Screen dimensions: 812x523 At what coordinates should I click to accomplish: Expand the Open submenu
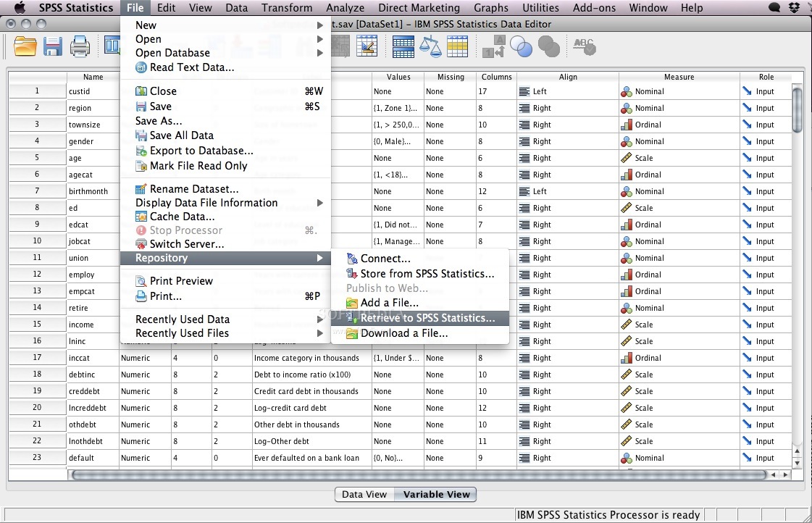pos(225,39)
